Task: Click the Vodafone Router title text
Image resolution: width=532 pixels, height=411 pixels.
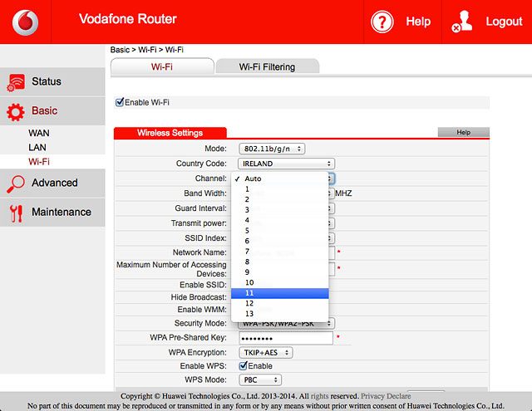Action: 128,19
